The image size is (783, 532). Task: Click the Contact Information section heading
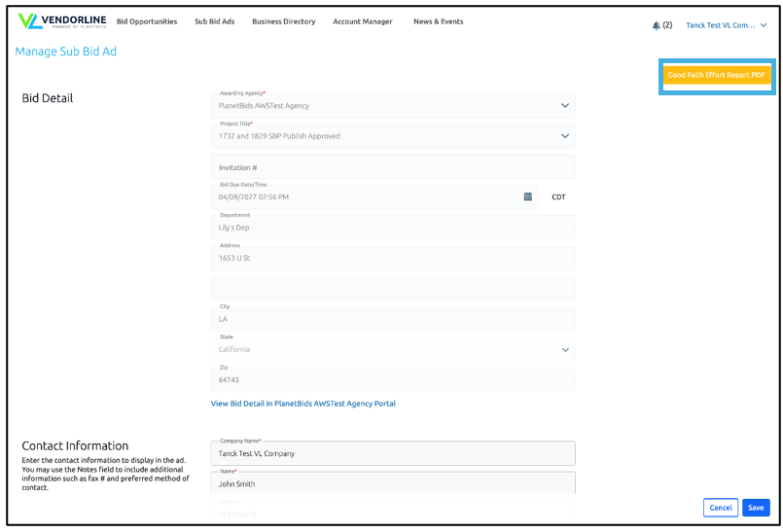[x=75, y=445]
